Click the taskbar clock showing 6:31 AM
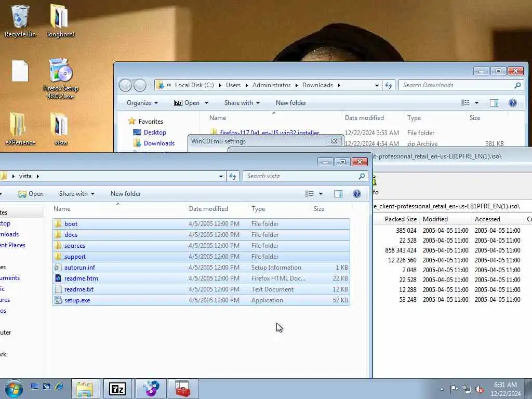This screenshot has height=399, width=532. pyautogui.click(x=506, y=389)
